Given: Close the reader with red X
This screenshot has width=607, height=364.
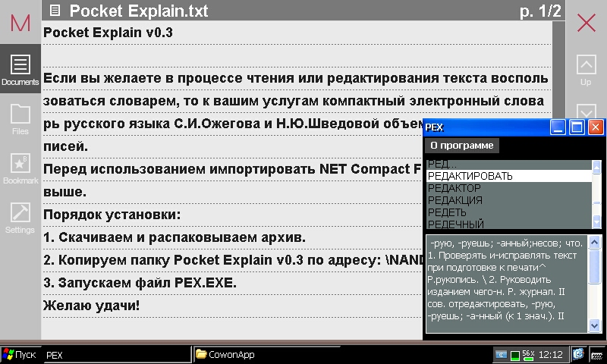Looking at the screenshot, I should 587,23.
